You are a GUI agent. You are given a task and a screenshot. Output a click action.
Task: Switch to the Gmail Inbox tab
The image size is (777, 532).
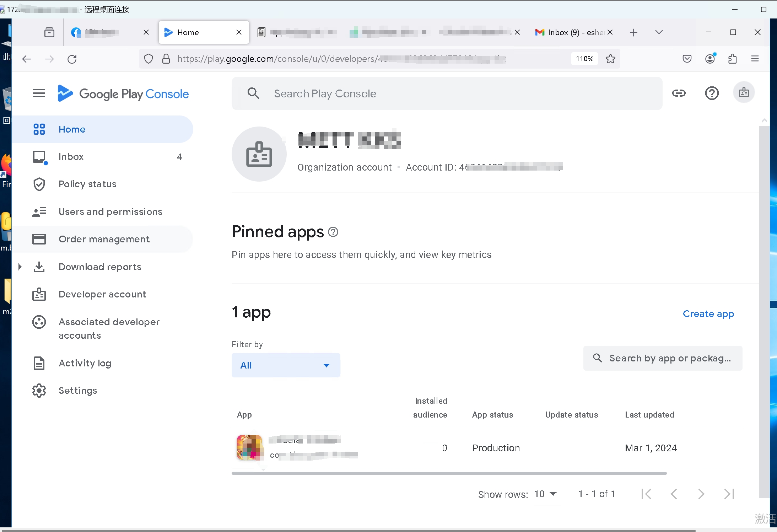[570, 33]
